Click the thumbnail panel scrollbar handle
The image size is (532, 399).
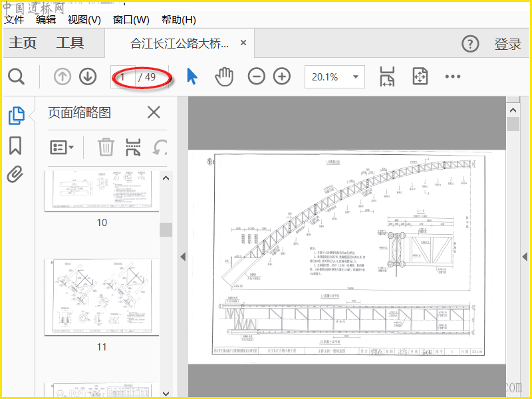click(166, 229)
